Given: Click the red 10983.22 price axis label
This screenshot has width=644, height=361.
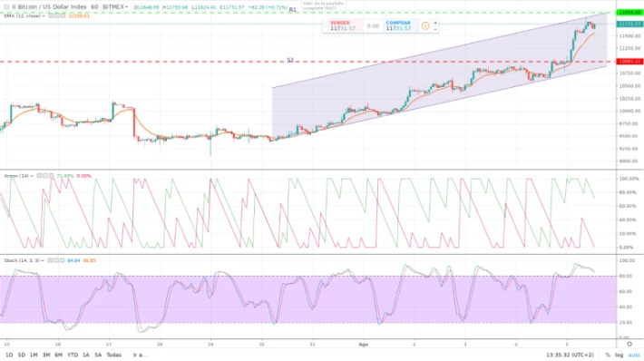Looking at the screenshot, I should [x=629, y=62].
